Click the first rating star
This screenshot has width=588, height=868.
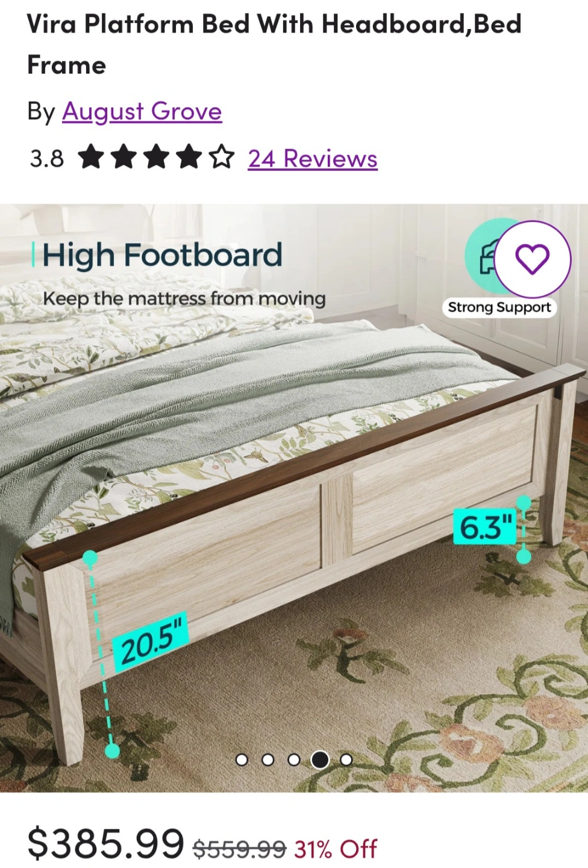coord(91,157)
